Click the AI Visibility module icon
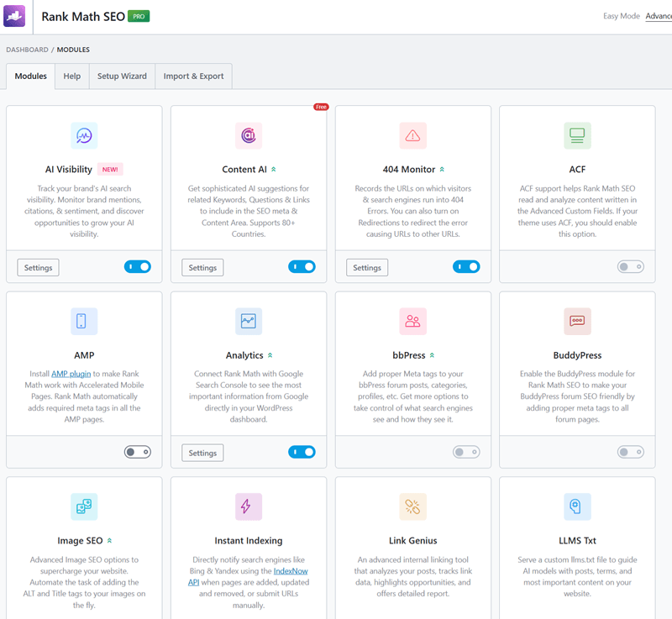 click(x=84, y=136)
